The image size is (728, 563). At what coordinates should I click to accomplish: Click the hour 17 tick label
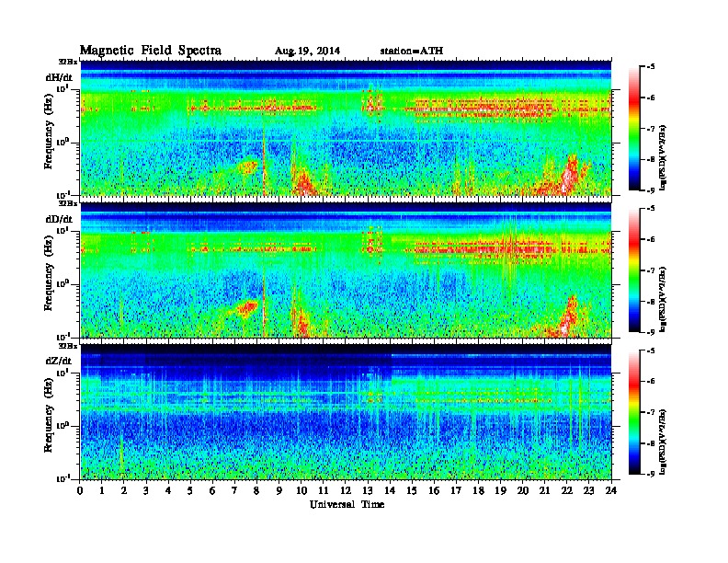pyautogui.click(x=457, y=490)
